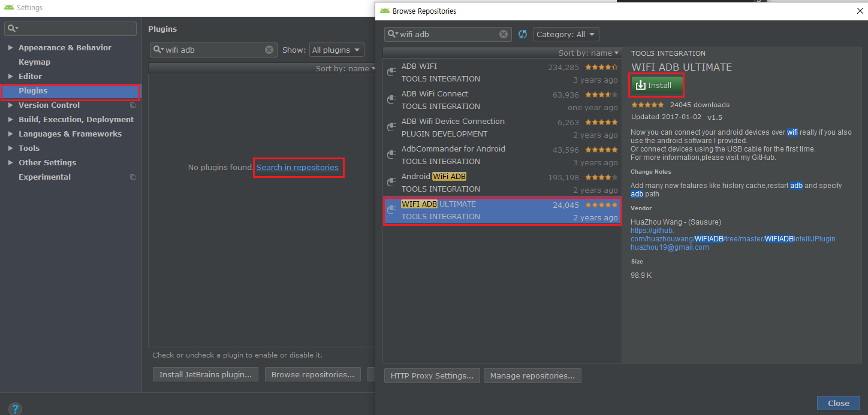Screen dimensions: 868x415
Task: Click the Browse repositories button
Action: (x=313, y=375)
